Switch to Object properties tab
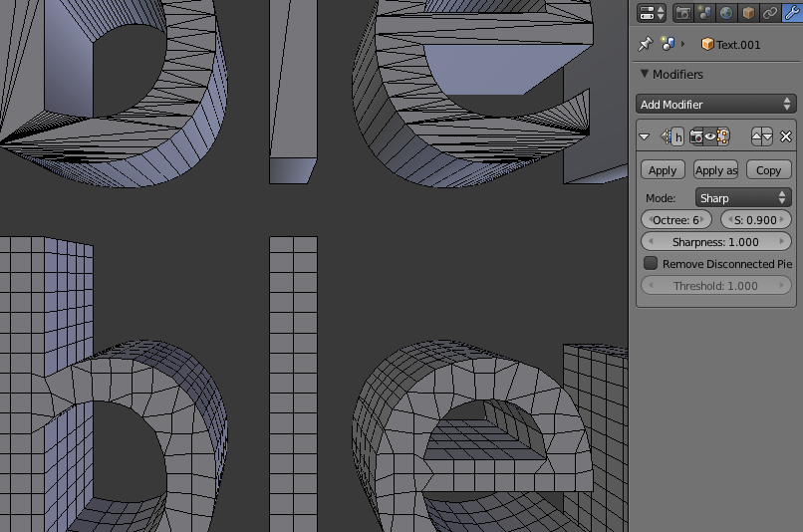This screenshot has width=803, height=532. pyautogui.click(x=748, y=13)
